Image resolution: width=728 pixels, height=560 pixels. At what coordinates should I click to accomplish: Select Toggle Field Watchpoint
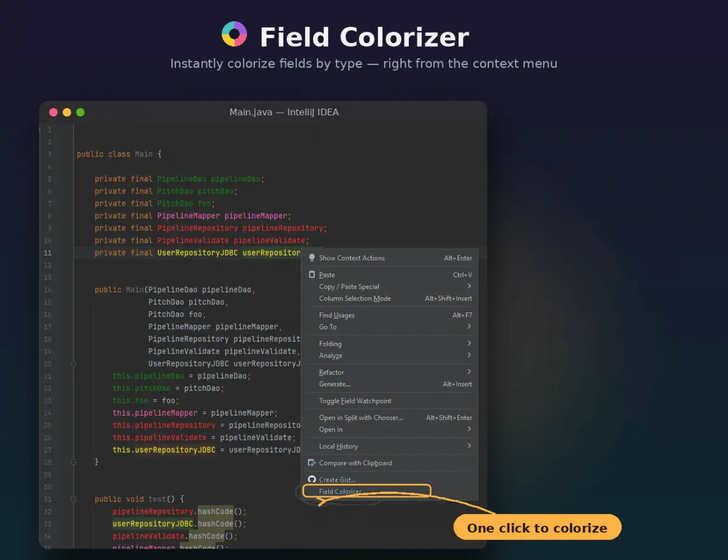click(389, 401)
